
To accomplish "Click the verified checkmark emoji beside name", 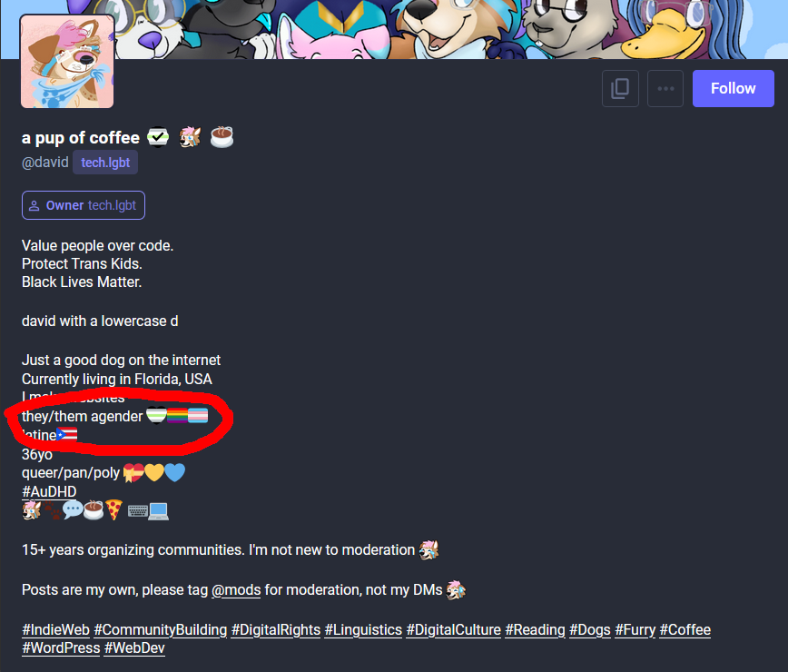I will [158, 137].
